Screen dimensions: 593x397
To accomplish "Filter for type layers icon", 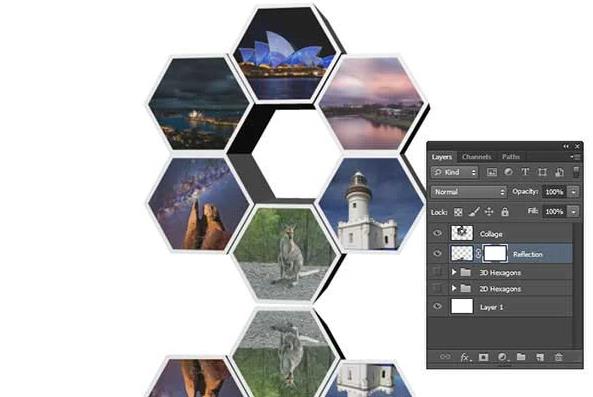I will pyautogui.click(x=525, y=172).
